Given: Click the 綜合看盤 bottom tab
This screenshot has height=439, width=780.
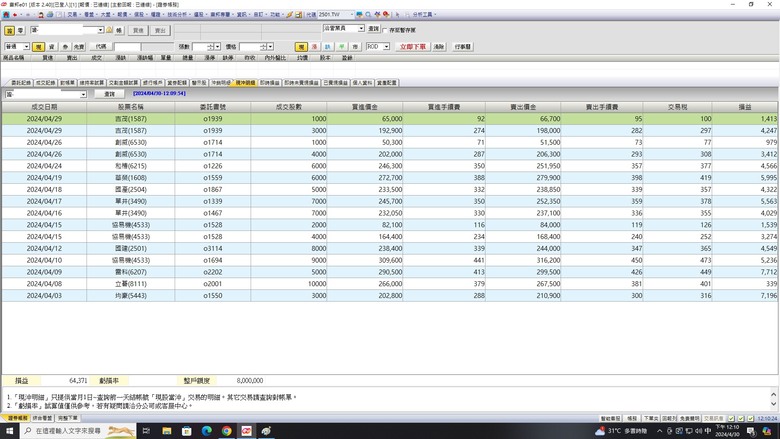Looking at the screenshot, I should click(x=43, y=418).
